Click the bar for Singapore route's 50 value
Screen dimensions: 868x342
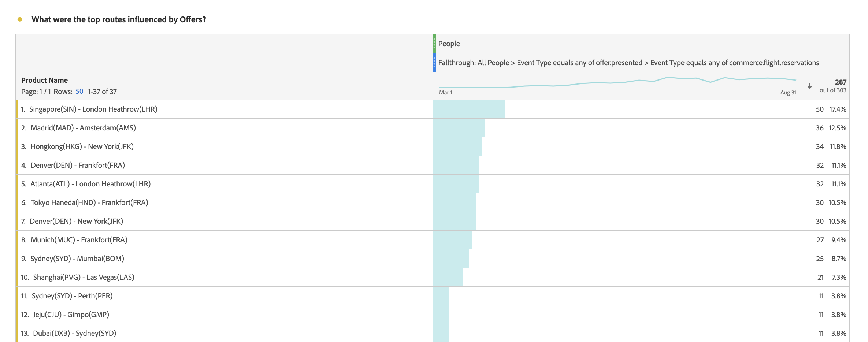[x=469, y=109]
